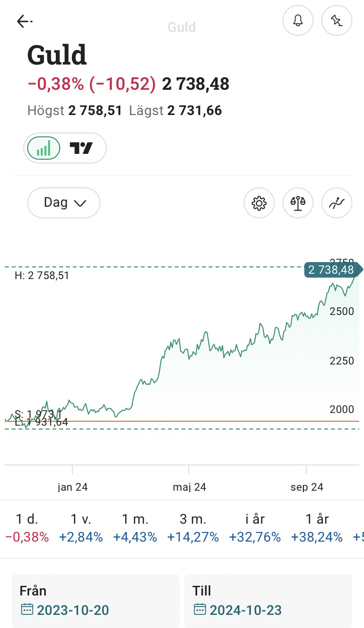Select the 3 m. period
This screenshot has height=628, width=364.
193,528
